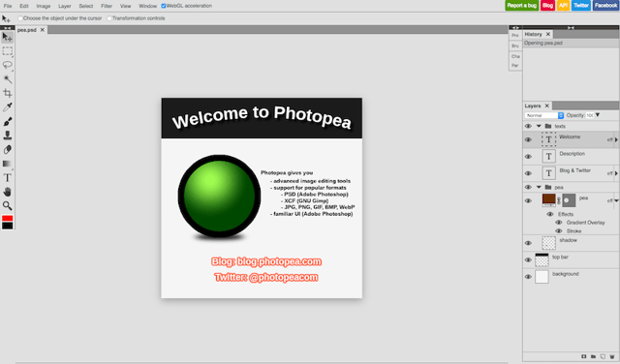
Task: Click the Twitter button
Action: (581, 6)
